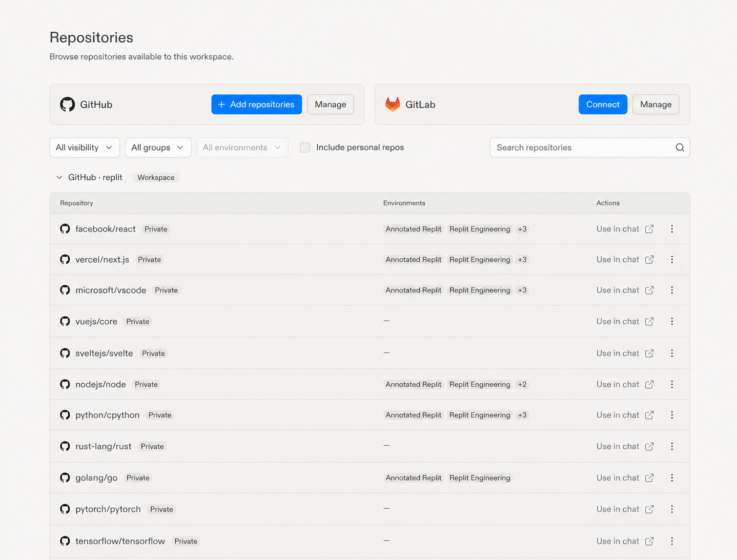737x560 pixels.
Task: Open the All groups filter dropdown
Action: click(x=158, y=148)
